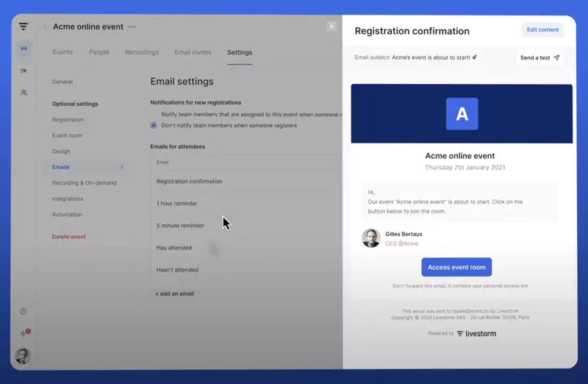
Task: Open the user profile avatar in the sidebar
Action: click(23, 356)
